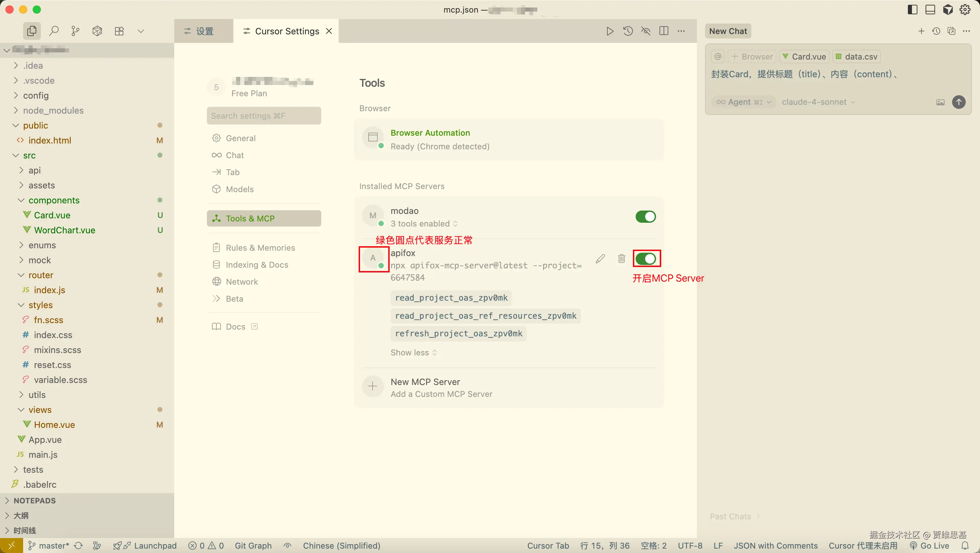Viewport: 980px width, 553px height.
Task: Select the Rules & Memories settings section
Action: pos(260,248)
